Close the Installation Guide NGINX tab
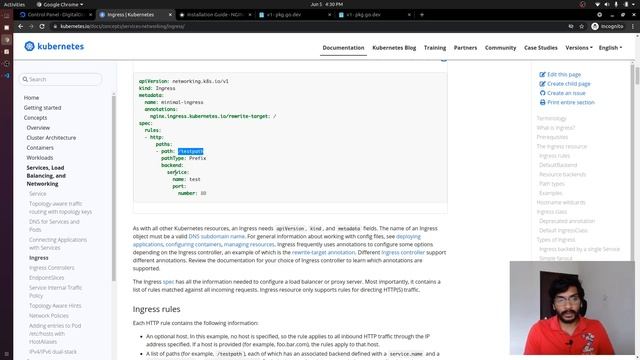The height and width of the screenshot is (360, 640). click(250, 15)
